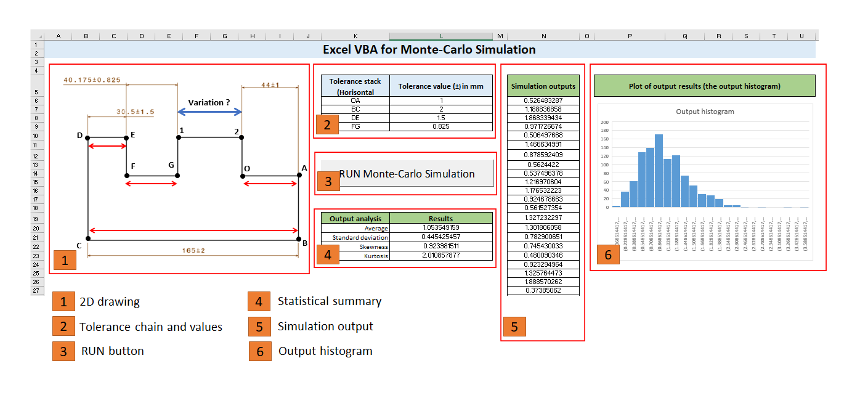
Task: Click the orange badge numbered 3
Action: [328, 182]
